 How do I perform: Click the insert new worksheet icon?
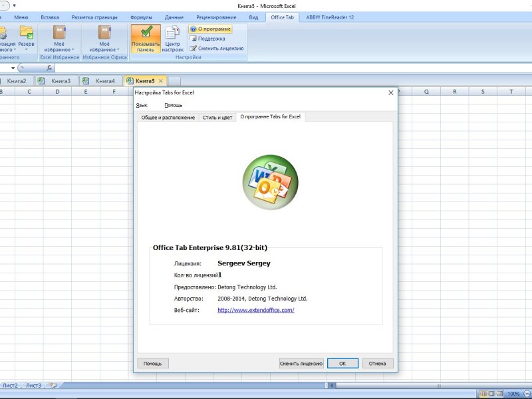point(53,386)
